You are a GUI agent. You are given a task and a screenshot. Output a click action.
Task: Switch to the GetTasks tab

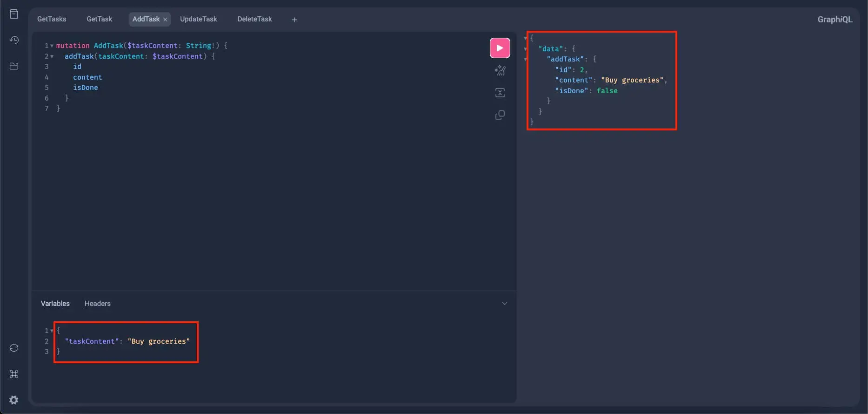point(52,19)
